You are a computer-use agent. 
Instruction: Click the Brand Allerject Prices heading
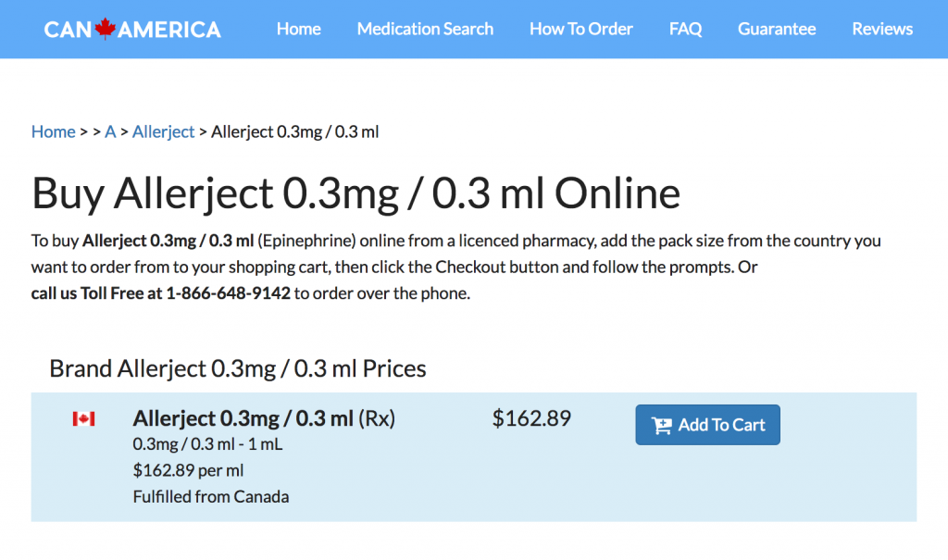(x=238, y=368)
